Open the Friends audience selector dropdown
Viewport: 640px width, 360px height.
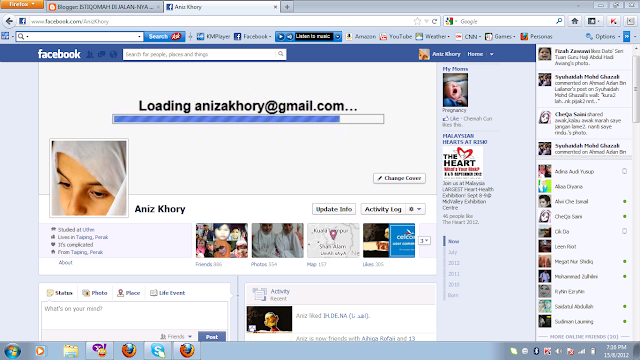click(176, 336)
